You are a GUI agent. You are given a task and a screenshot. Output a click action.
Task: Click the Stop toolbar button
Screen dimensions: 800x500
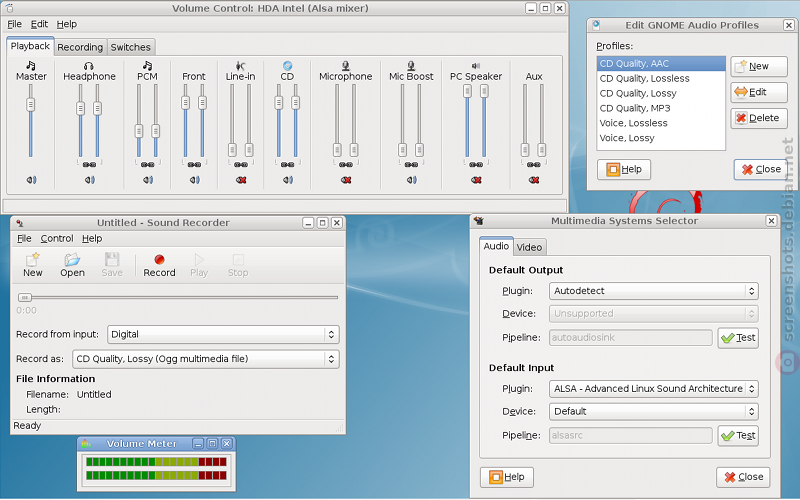coord(238,265)
